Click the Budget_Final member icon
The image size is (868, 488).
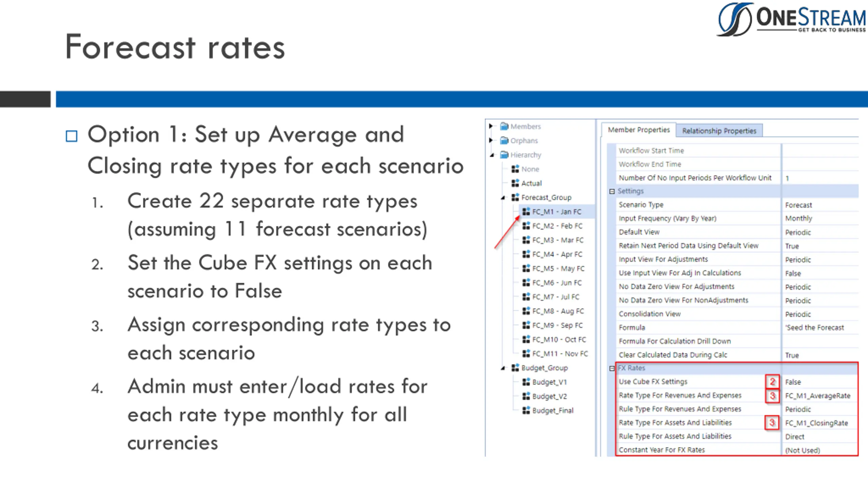526,410
